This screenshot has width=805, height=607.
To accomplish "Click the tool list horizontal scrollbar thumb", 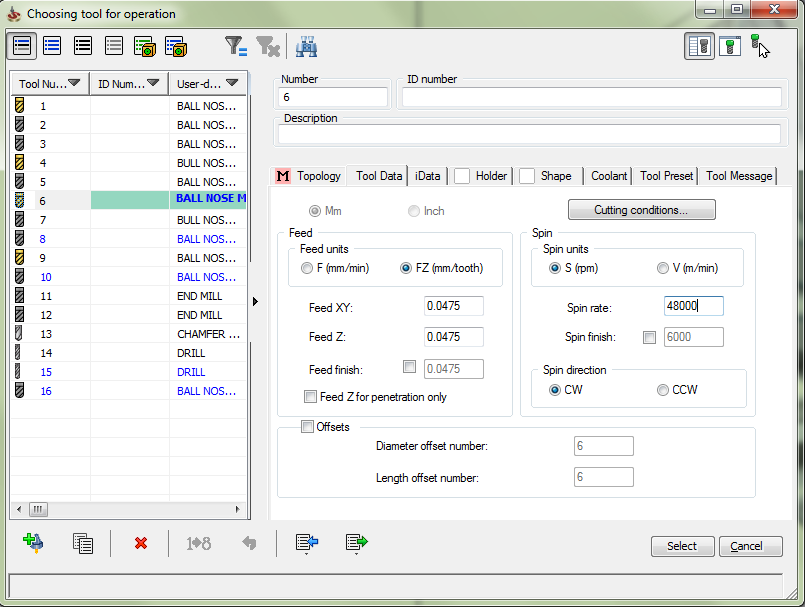I will click(x=38, y=509).
